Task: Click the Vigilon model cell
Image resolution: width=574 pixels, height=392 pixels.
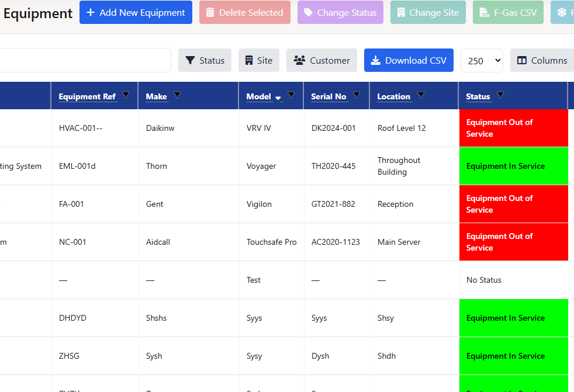Action: [x=272, y=204]
